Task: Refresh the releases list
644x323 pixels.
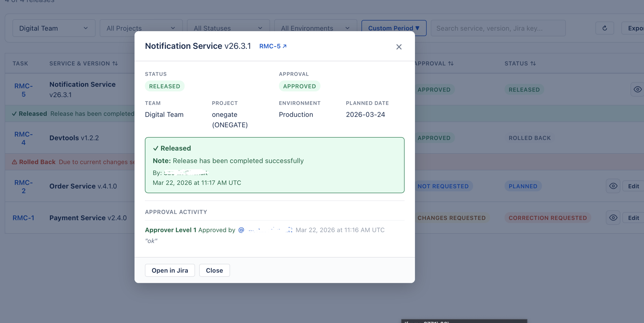Action: [x=605, y=28]
